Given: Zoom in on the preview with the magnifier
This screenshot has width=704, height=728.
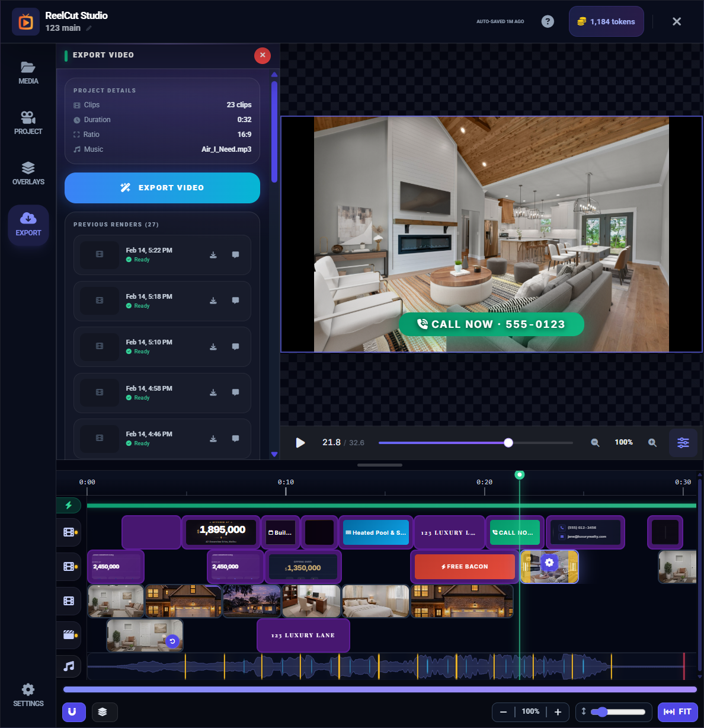Looking at the screenshot, I should [x=652, y=442].
